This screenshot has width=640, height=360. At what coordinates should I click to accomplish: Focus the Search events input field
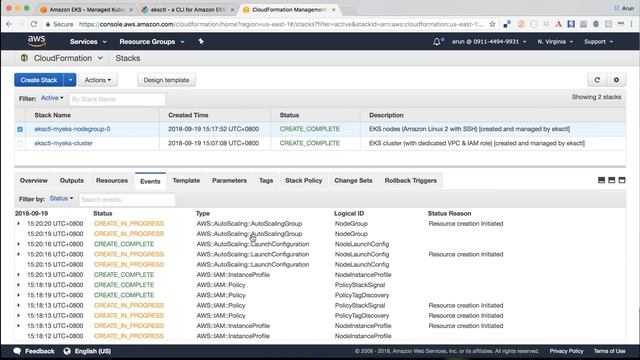tap(127, 200)
